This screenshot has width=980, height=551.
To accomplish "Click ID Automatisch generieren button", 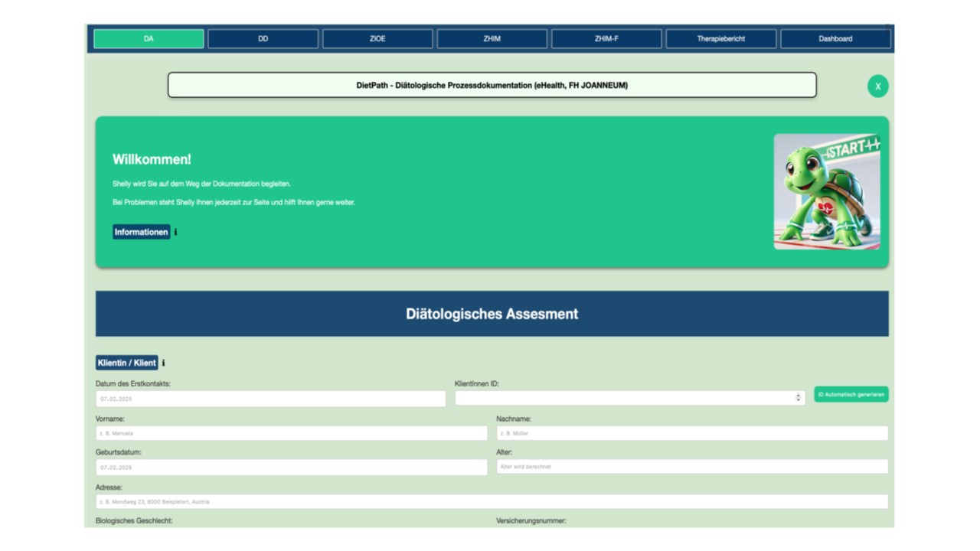I will [851, 395].
